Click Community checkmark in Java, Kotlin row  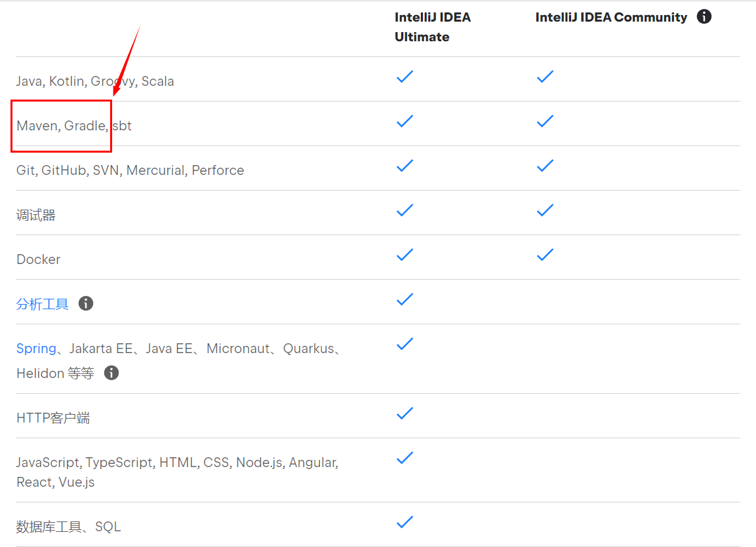point(545,77)
